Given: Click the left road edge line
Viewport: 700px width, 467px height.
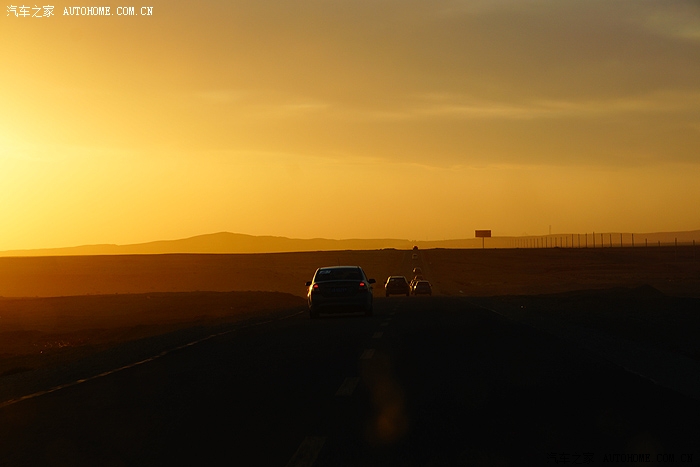Looking at the screenshot, I should (x=150, y=358).
